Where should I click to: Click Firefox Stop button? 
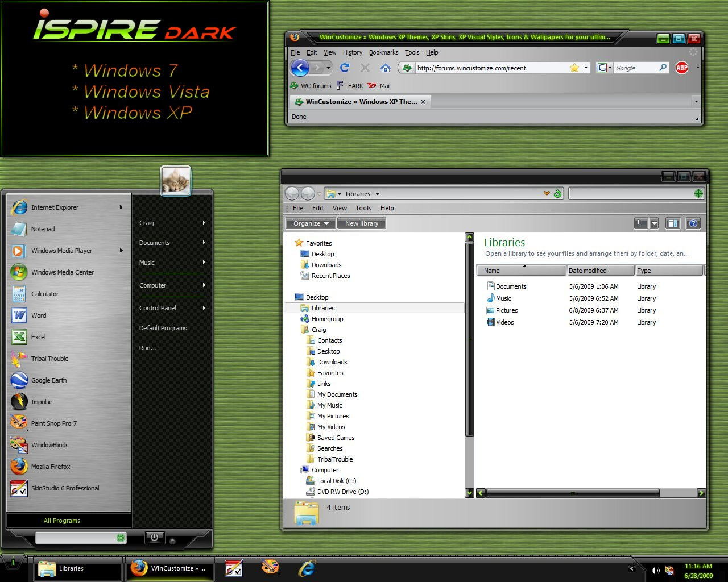[365, 68]
